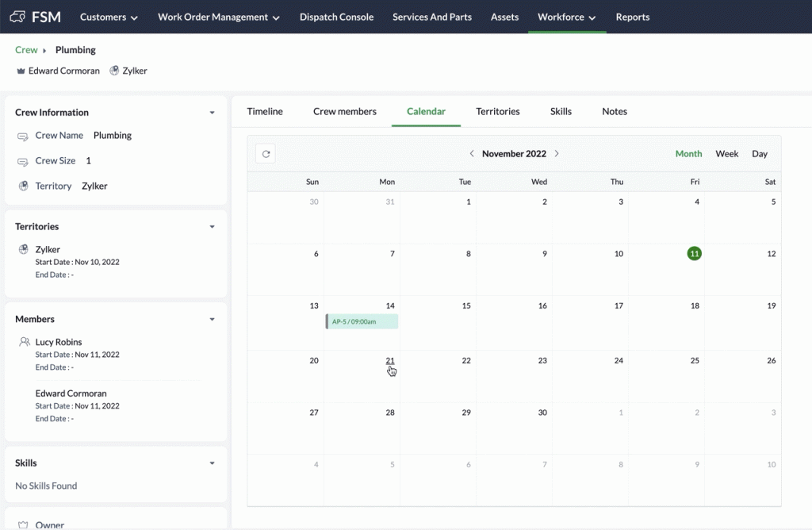
Task: Open the Work Order Management menu
Action: click(218, 17)
